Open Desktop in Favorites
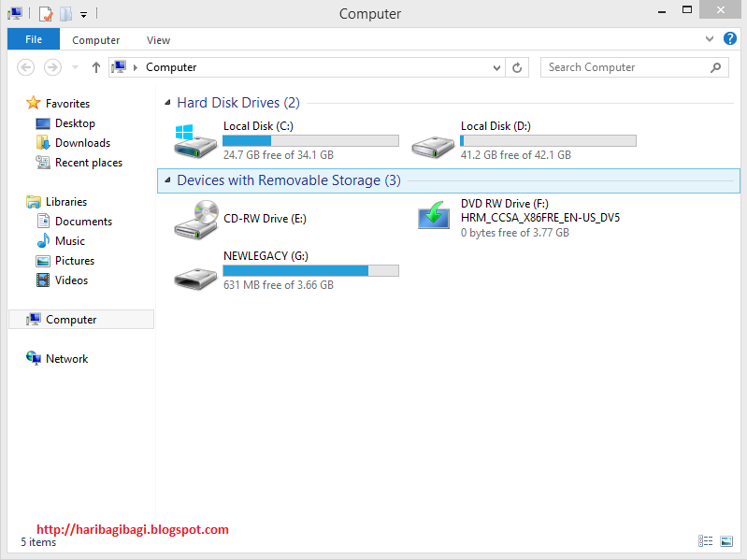The width and height of the screenshot is (747, 560). [x=75, y=123]
